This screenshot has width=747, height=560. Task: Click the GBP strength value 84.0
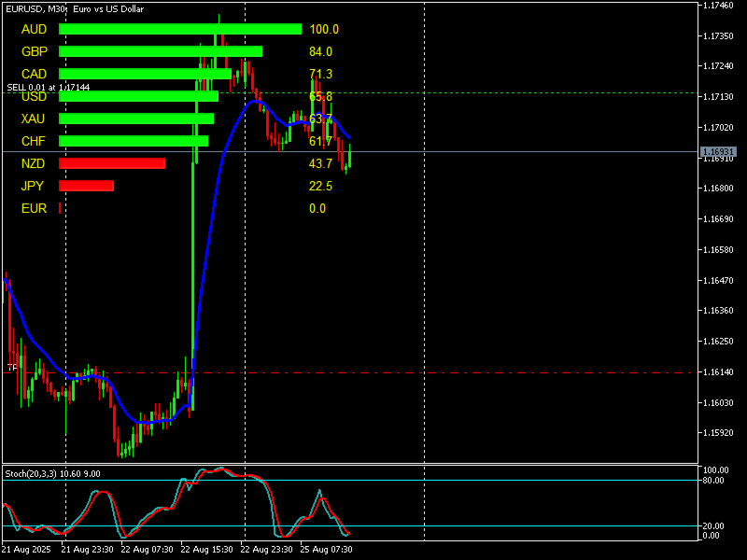pos(320,52)
